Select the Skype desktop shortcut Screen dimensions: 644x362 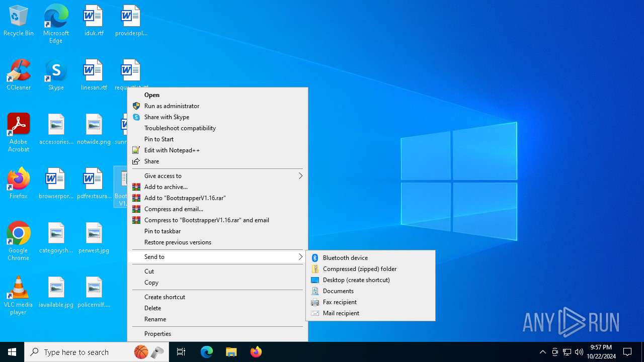point(56,75)
